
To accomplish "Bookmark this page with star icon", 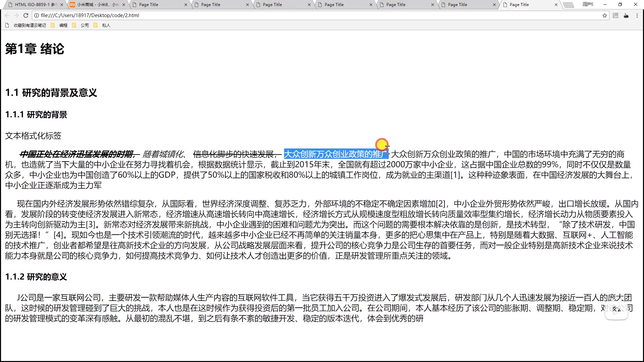I will [x=605, y=15].
